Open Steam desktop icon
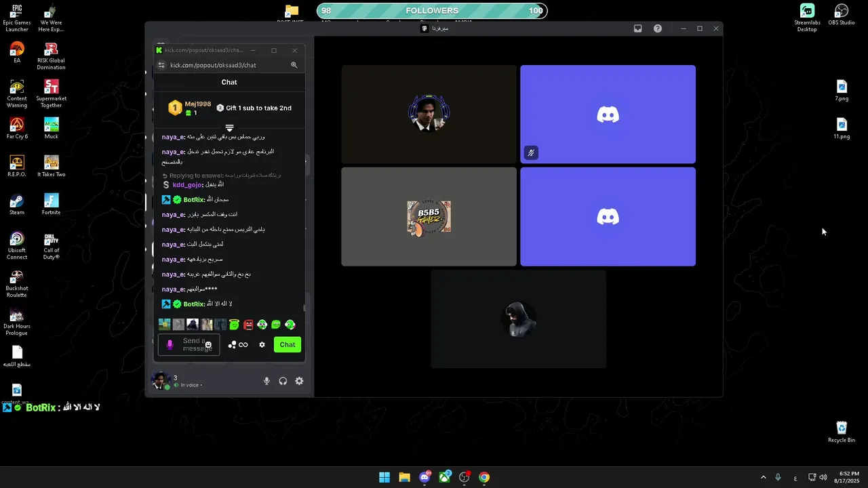The width and height of the screenshot is (868, 488). pos(17,204)
